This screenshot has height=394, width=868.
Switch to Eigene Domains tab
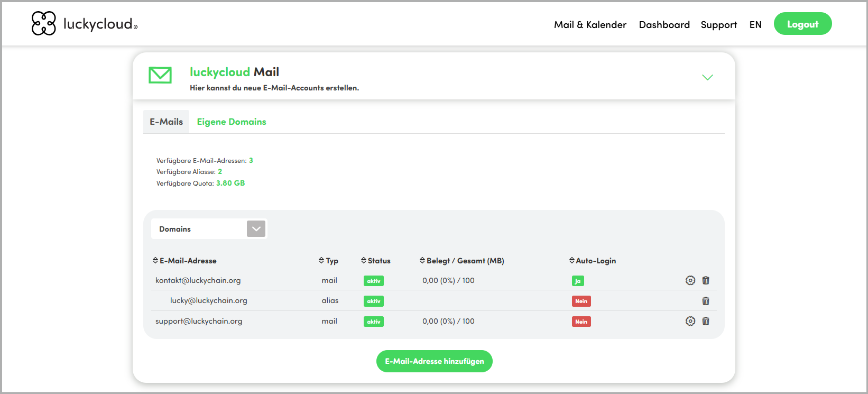pyautogui.click(x=232, y=122)
